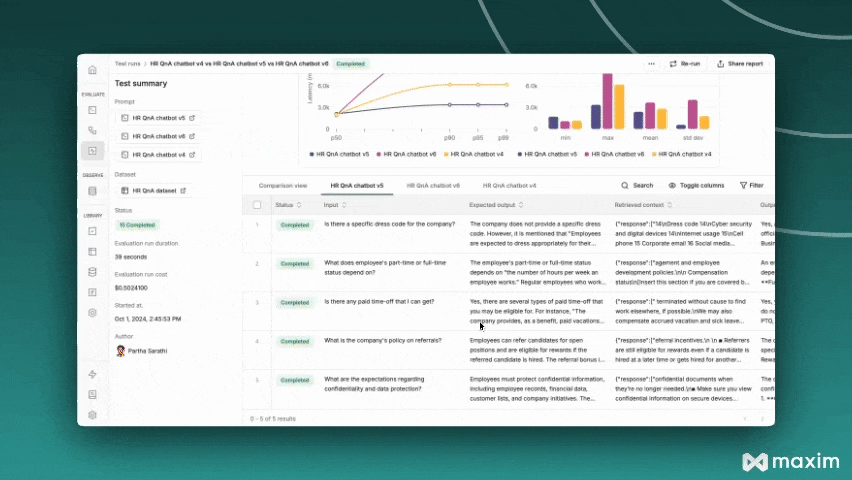This screenshot has height=480, width=852.
Task: Sort by the Status column arrows
Action: [299, 205]
